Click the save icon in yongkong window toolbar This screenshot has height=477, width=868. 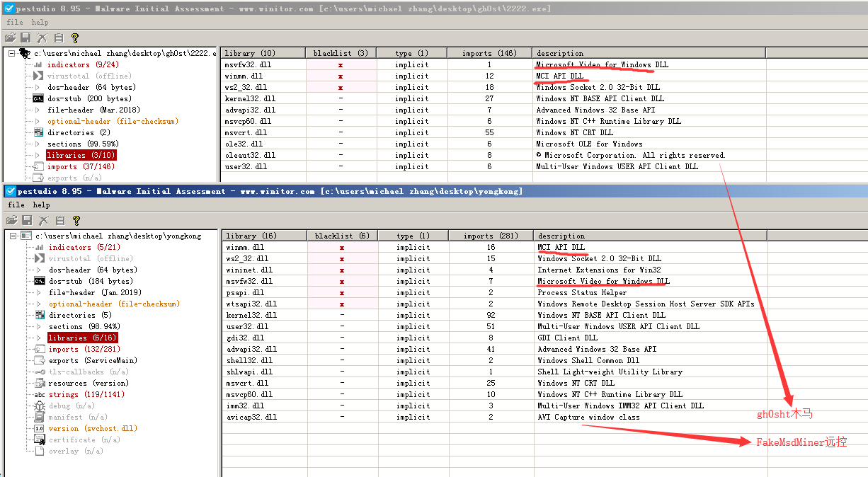(26, 221)
